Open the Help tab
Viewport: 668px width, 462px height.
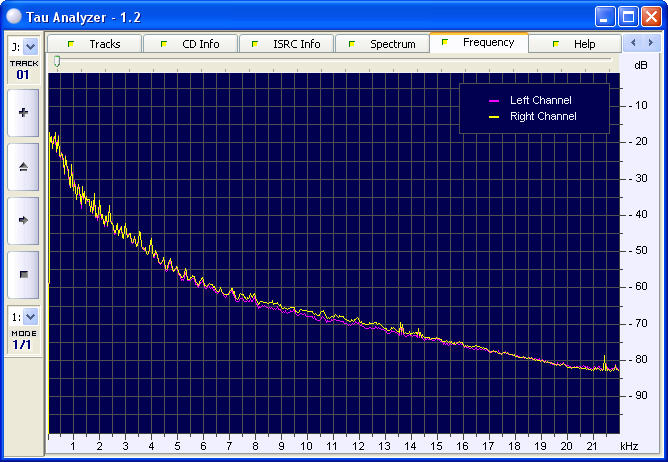click(x=574, y=44)
